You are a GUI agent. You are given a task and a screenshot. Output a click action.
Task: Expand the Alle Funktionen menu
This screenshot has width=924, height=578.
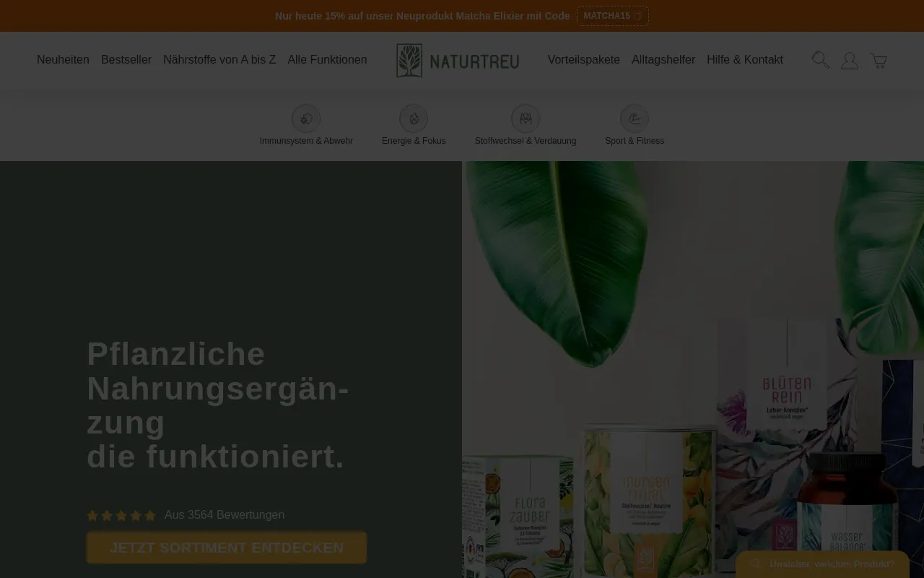pyautogui.click(x=327, y=60)
